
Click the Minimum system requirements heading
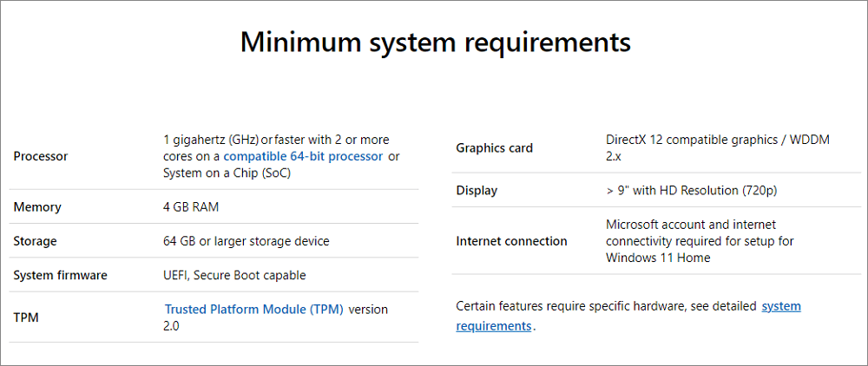(x=435, y=42)
